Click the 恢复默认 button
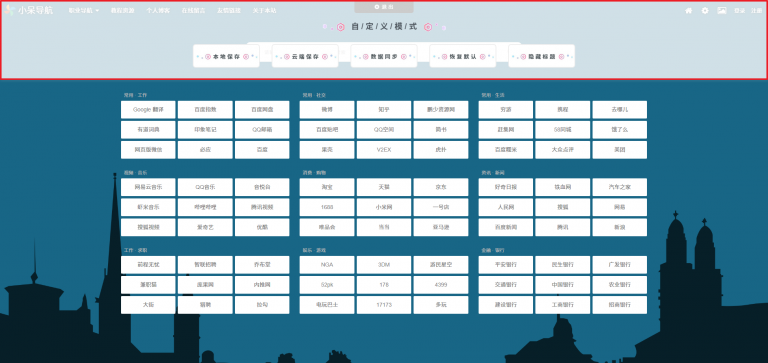 (463, 56)
